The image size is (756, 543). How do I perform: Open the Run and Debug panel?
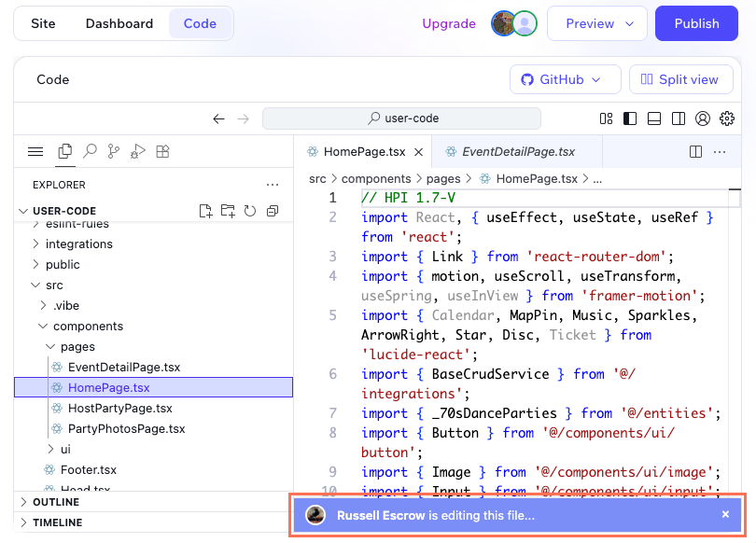(x=137, y=152)
